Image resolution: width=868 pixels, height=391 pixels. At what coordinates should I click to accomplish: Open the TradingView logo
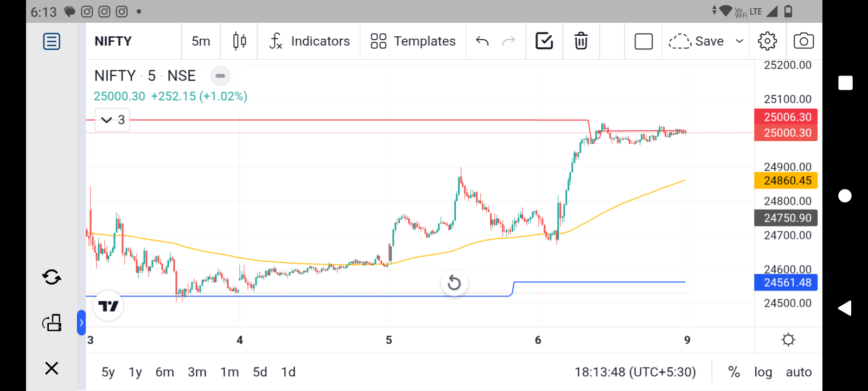point(108,306)
